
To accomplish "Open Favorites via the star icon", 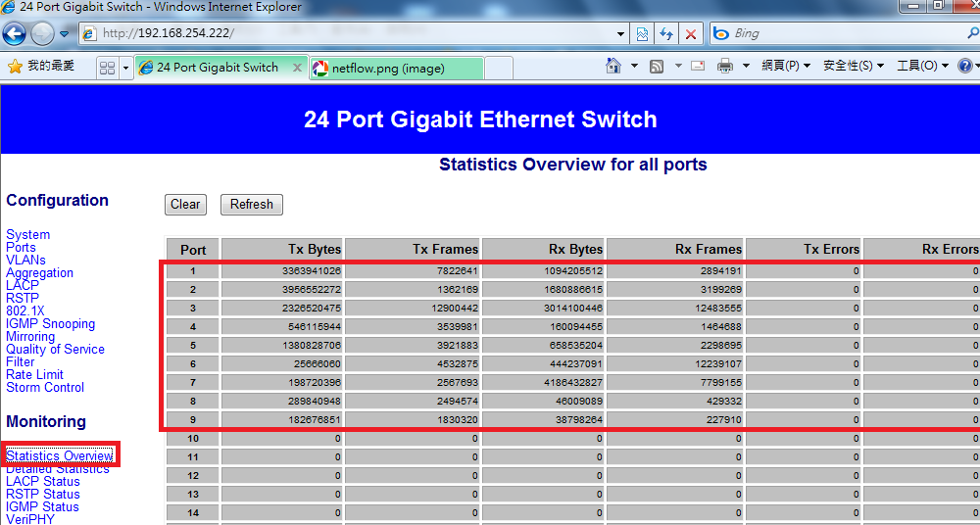I will pyautogui.click(x=15, y=67).
